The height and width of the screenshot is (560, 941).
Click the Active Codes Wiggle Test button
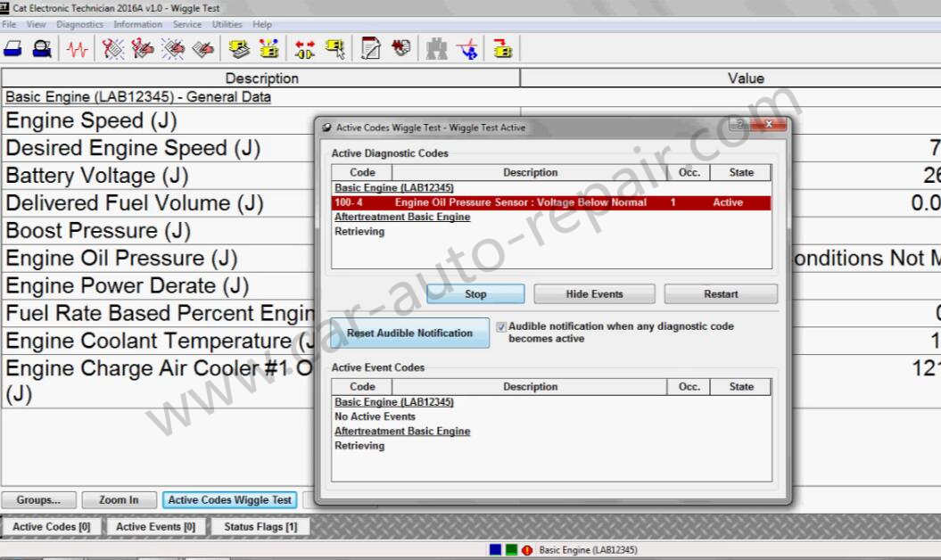point(230,500)
